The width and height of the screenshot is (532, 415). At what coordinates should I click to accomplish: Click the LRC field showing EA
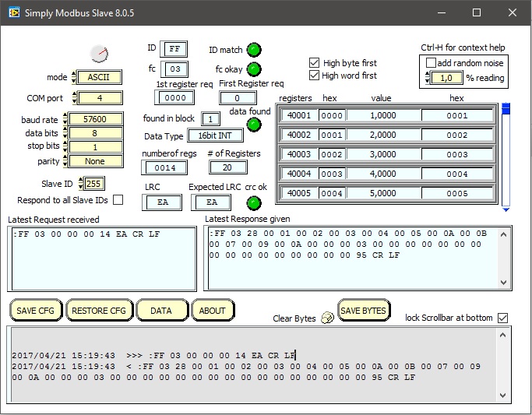click(162, 202)
